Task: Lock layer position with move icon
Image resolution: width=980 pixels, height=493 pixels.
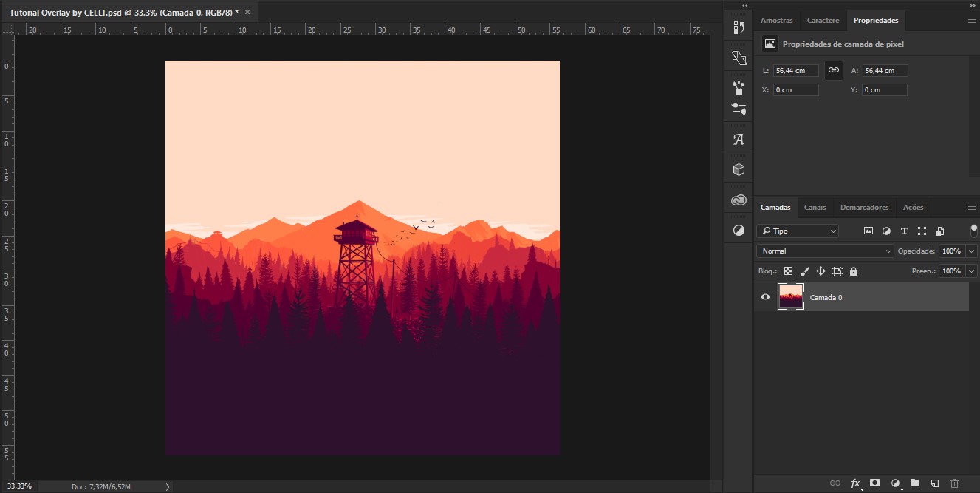Action: pyautogui.click(x=820, y=271)
